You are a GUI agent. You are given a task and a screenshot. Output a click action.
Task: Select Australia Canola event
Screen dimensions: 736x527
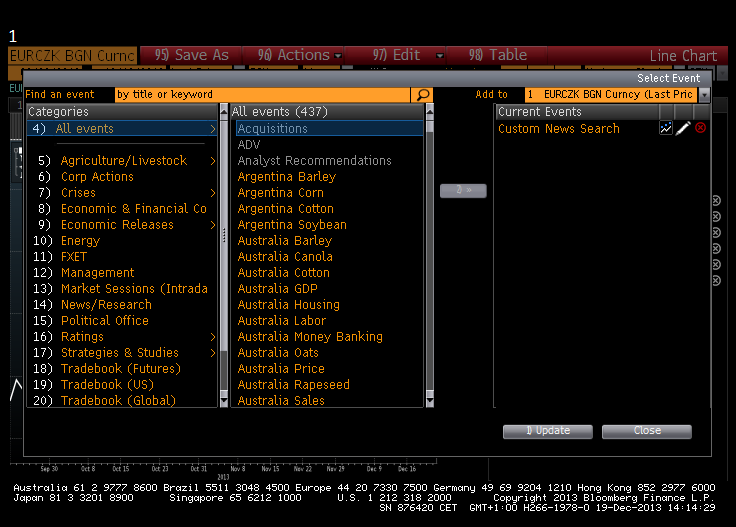click(x=285, y=257)
